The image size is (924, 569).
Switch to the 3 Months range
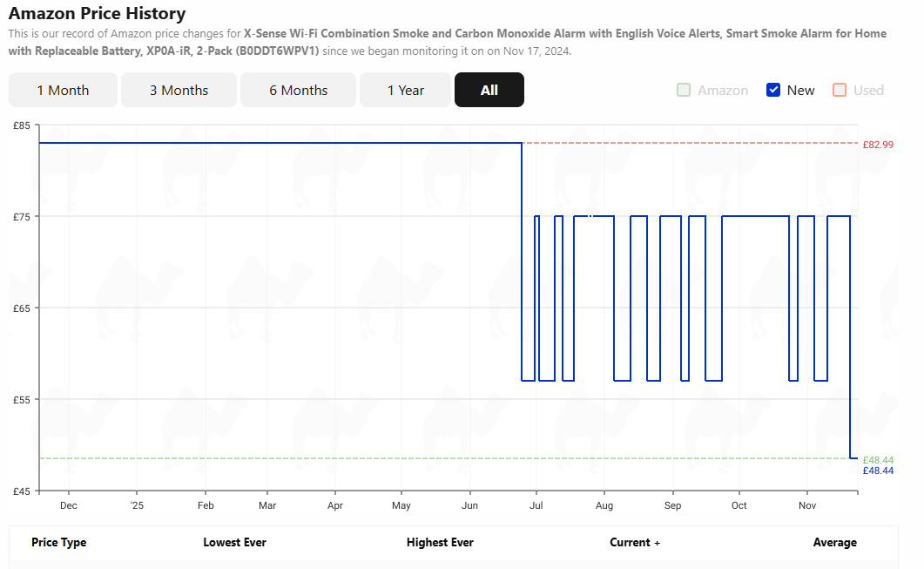click(x=179, y=90)
